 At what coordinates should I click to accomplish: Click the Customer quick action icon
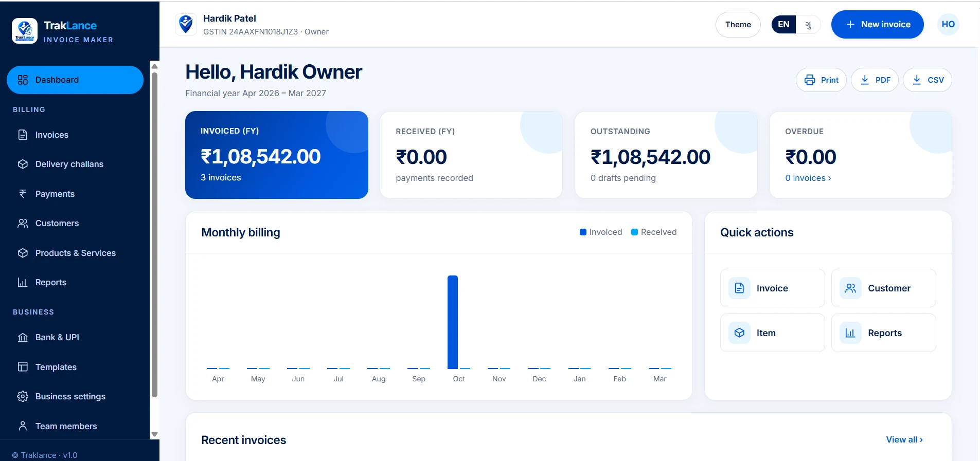tap(850, 288)
